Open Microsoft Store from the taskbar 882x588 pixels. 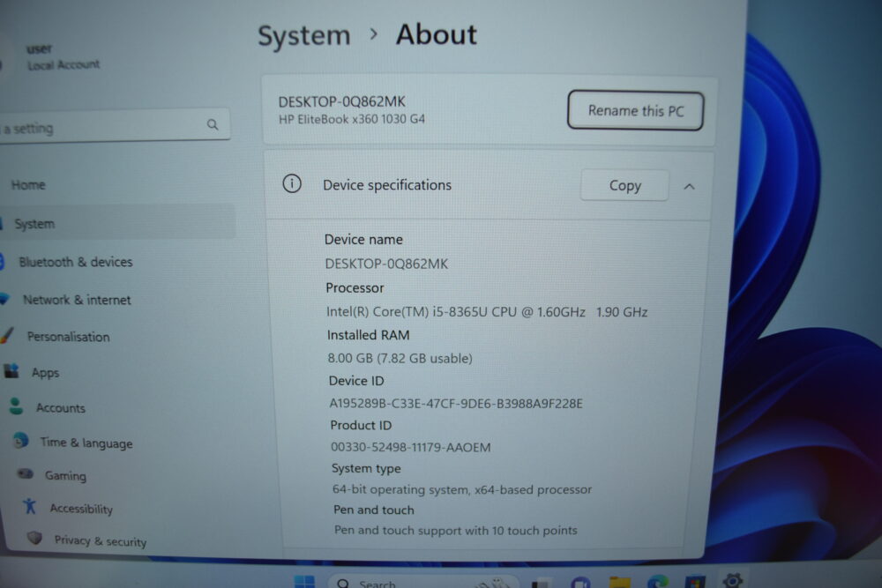[x=695, y=581]
